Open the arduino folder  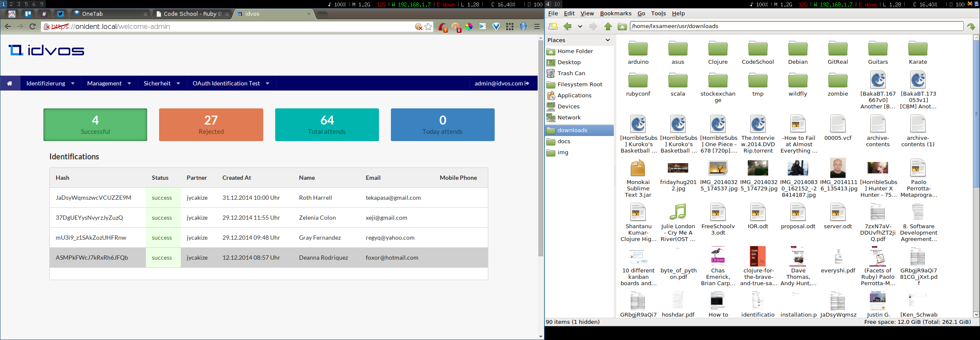pyautogui.click(x=638, y=53)
